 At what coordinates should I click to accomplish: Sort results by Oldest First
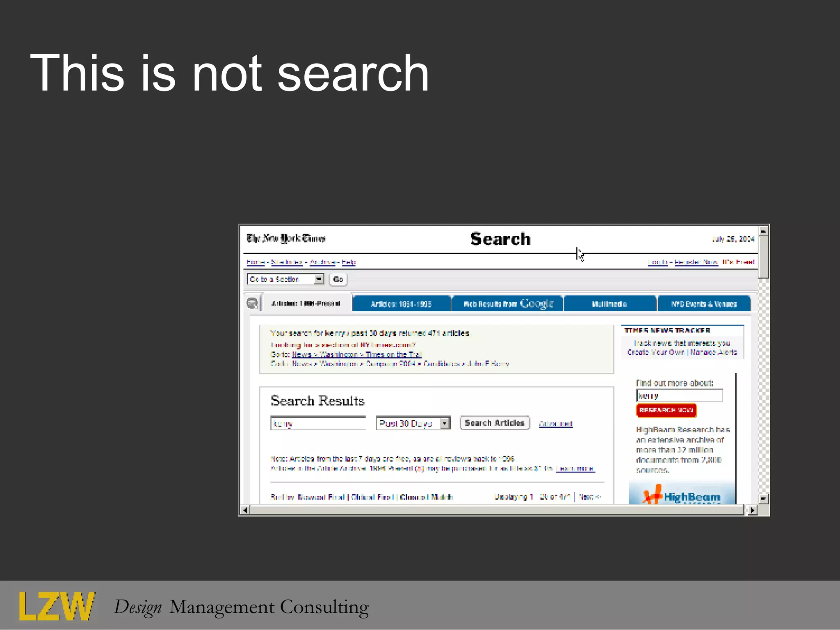coord(372,497)
